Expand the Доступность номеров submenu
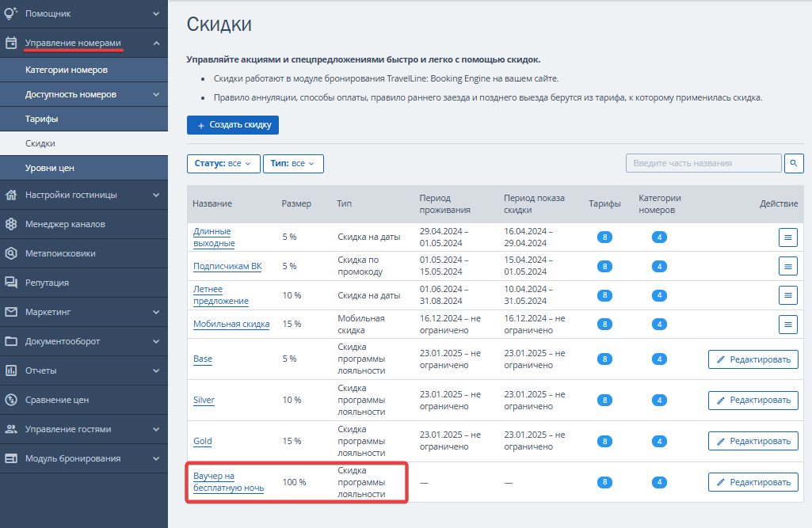This screenshot has height=528, width=812. 156,94
